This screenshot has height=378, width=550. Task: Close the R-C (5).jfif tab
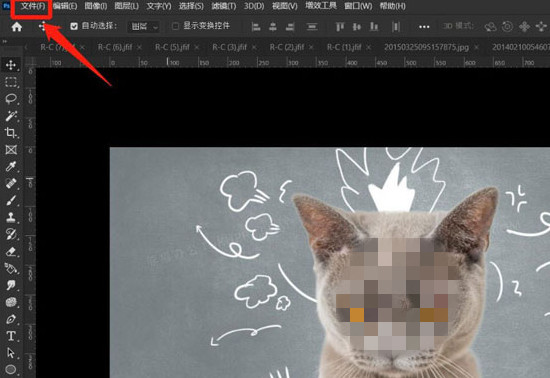(x=196, y=47)
